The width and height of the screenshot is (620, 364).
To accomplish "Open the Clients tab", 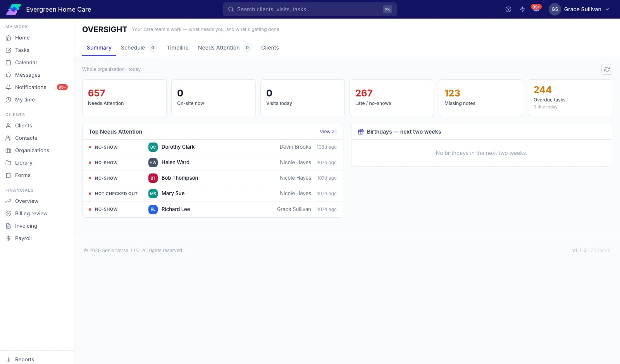I will tap(270, 48).
